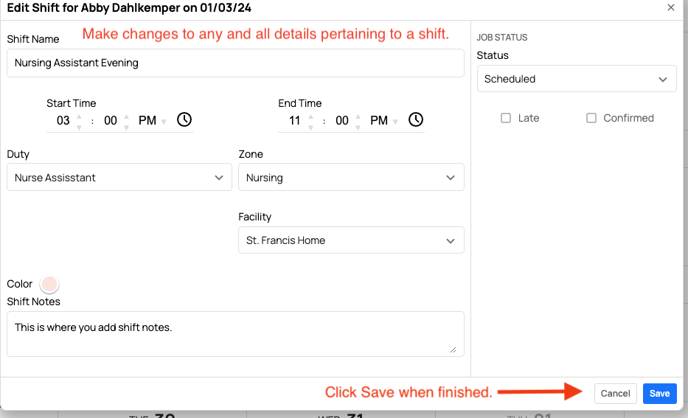Decrease the End Time hour with down arrow
Viewport: 688px width, 418px height.
(x=311, y=127)
